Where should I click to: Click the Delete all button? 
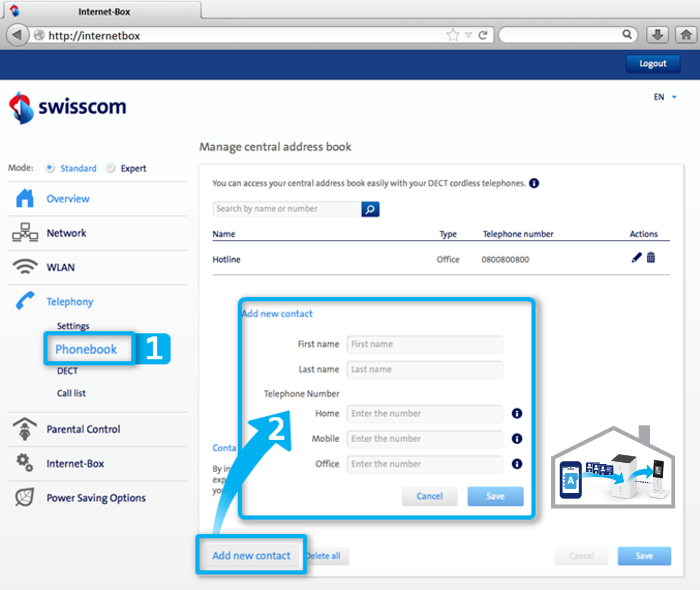pyautogui.click(x=324, y=556)
